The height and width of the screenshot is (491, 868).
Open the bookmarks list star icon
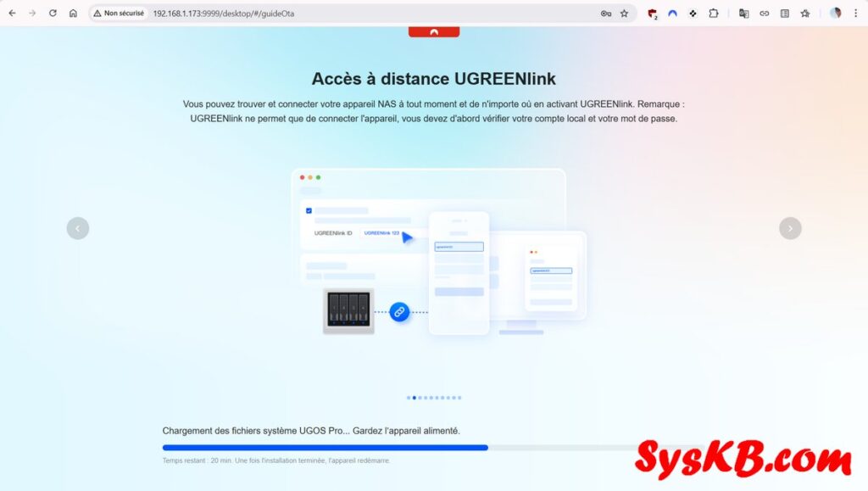point(805,14)
